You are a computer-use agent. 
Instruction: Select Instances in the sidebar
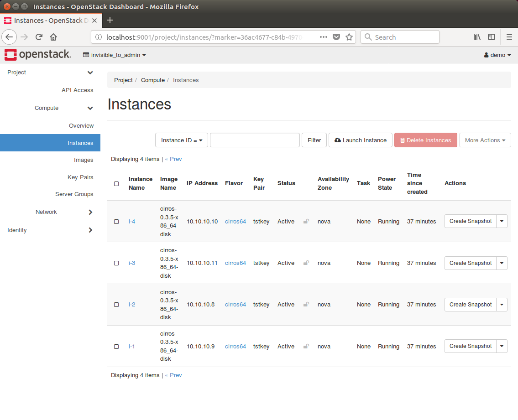click(50, 143)
